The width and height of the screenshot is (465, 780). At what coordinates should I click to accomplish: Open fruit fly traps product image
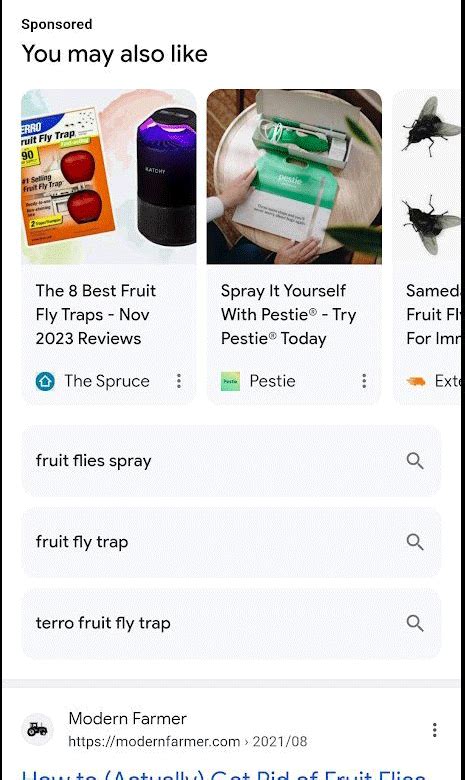pyautogui.click(x=109, y=177)
